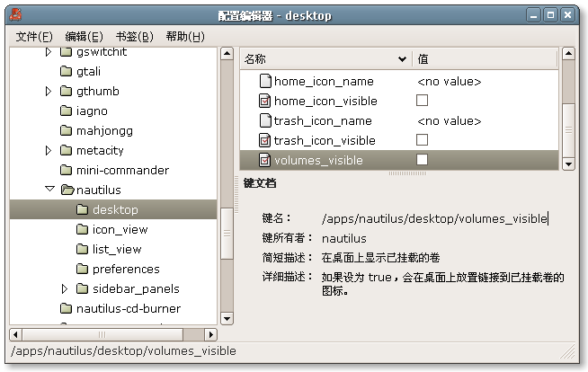
Task: Click the 键名 path text field
Action: click(x=435, y=218)
